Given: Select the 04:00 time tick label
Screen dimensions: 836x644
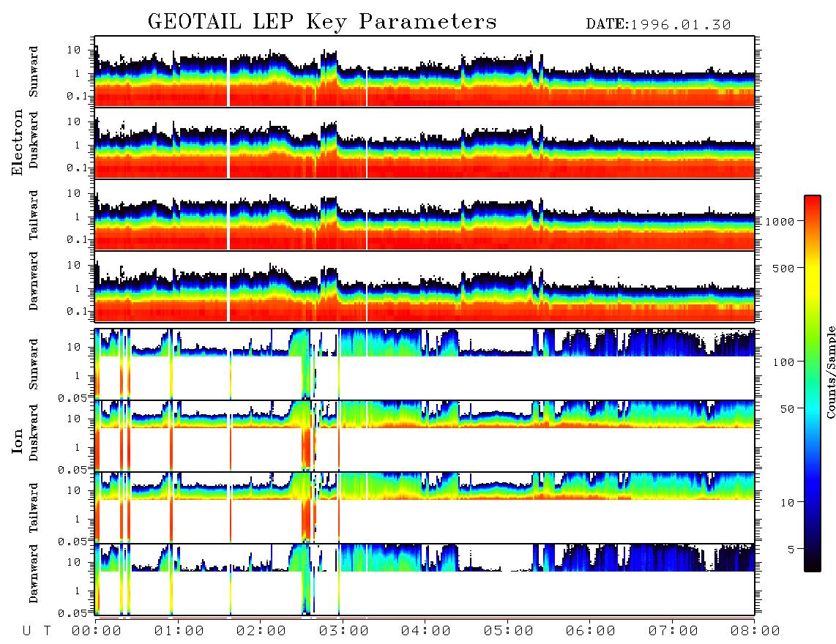Looking at the screenshot, I should click(426, 631).
